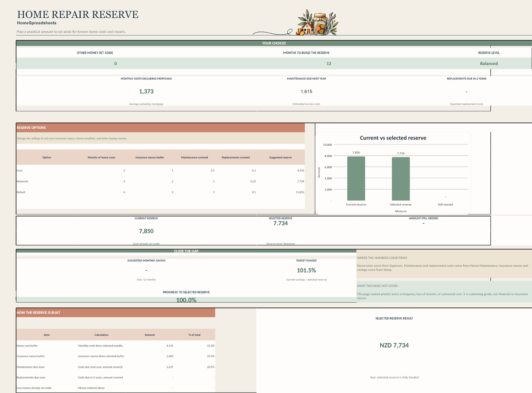Click 'Your selected reserve is fully funded' message

(x=394, y=377)
